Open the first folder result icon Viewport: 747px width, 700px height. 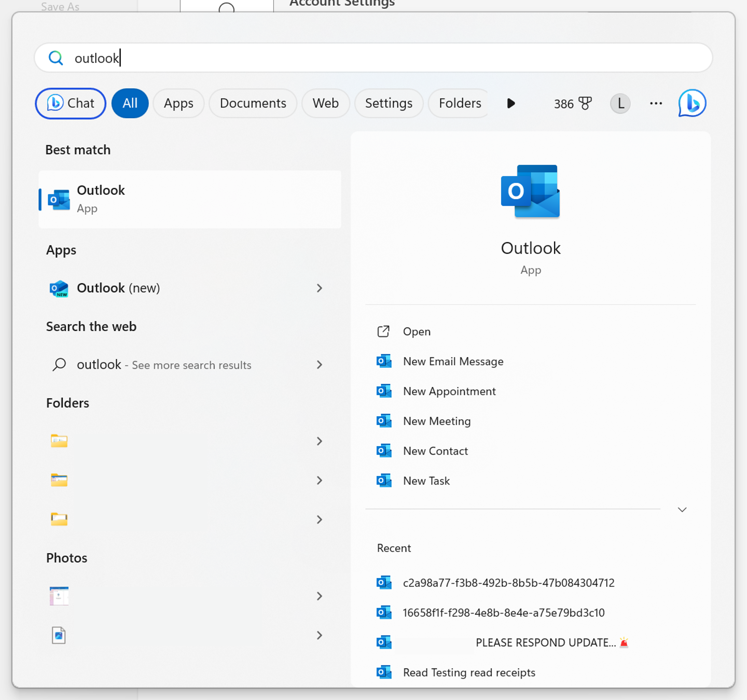[59, 441]
